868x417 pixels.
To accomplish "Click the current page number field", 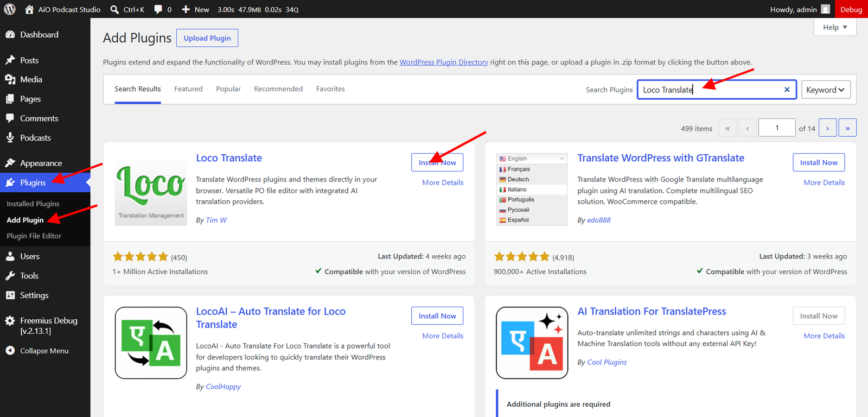I will click(777, 128).
